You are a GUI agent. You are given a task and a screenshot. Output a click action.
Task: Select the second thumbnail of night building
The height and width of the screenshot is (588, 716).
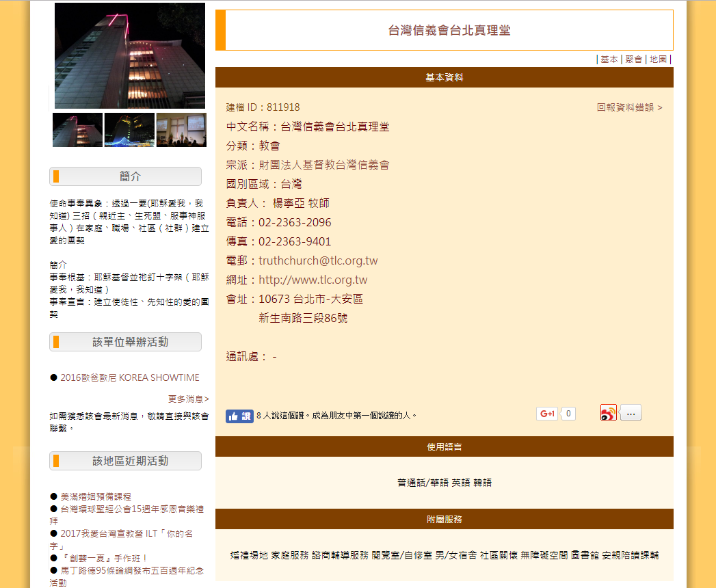point(129,130)
